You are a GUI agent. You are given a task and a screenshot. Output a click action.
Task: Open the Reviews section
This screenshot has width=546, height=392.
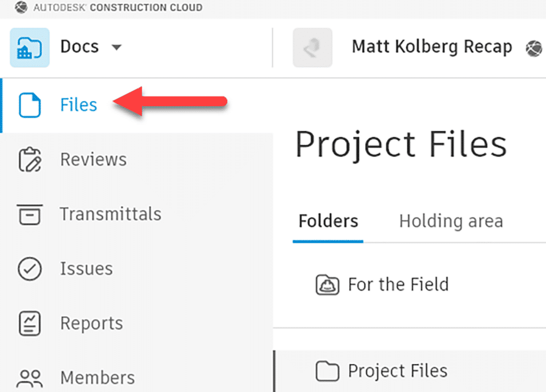coord(93,159)
